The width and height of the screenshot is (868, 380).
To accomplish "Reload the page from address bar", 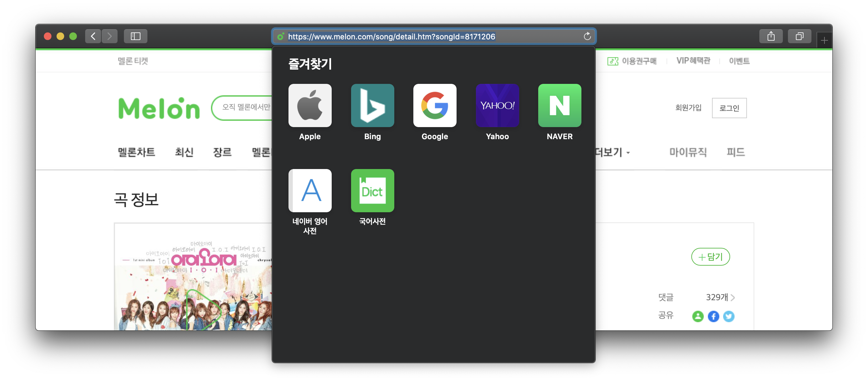I will tap(587, 37).
